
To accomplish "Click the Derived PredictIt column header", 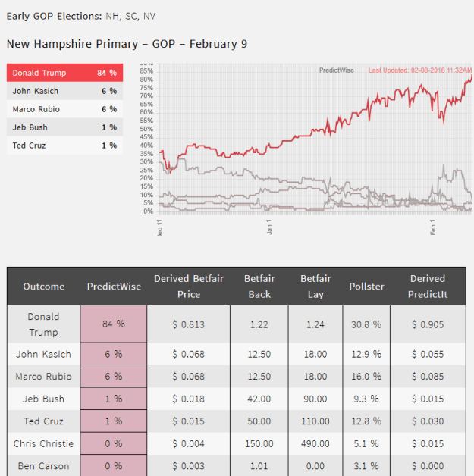I will (428, 287).
